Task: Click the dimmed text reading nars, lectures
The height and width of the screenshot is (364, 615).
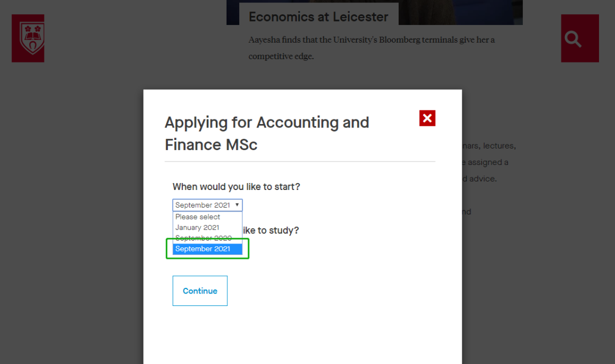Action: 489,146
